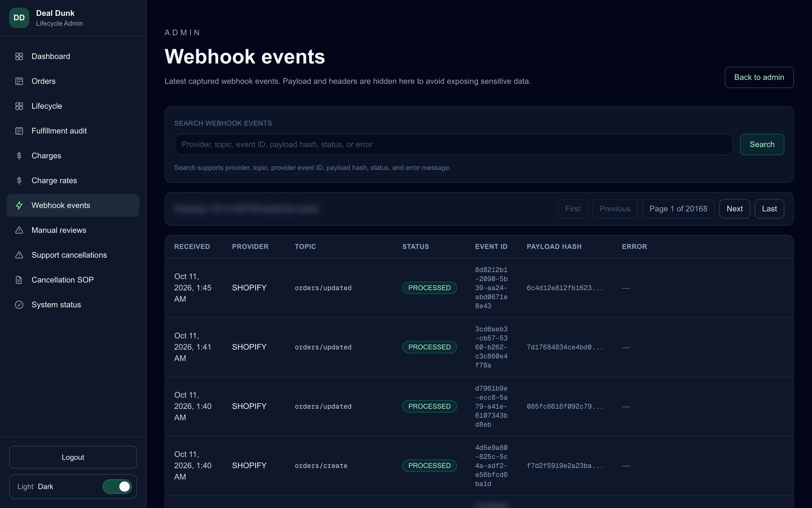Click the DD logo badge
The width and height of the screenshot is (812, 508).
coord(19,18)
